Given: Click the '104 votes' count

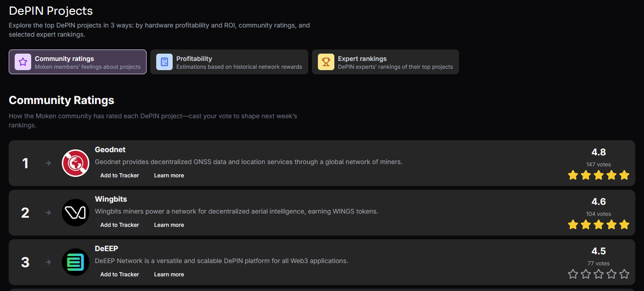Looking at the screenshot, I should tap(599, 214).
